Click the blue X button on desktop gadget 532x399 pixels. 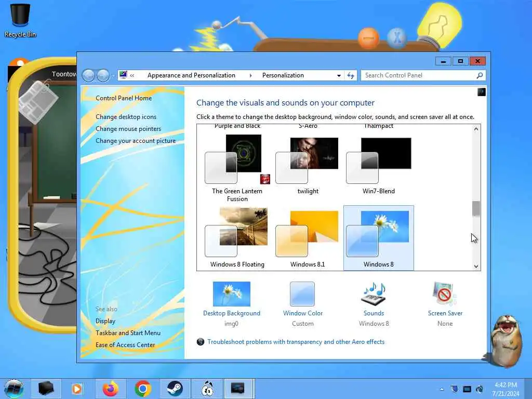pyautogui.click(x=396, y=37)
